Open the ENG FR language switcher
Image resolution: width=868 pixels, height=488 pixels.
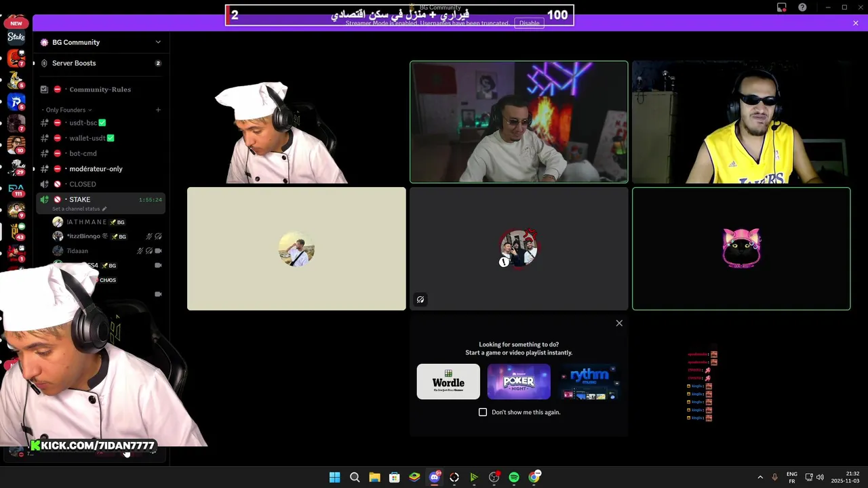791,477
